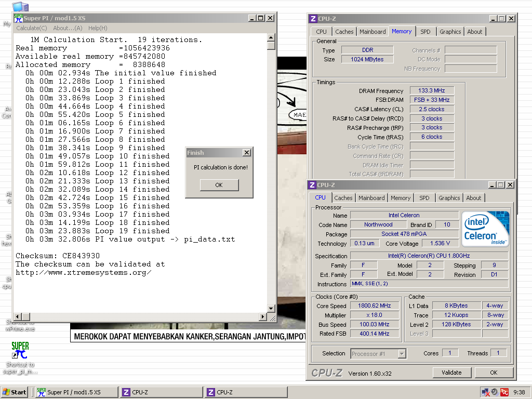Click OK button in lower CPU-Z window
Image resolution: width=532 pixels, height=399 pixels.
click(494, 373)
